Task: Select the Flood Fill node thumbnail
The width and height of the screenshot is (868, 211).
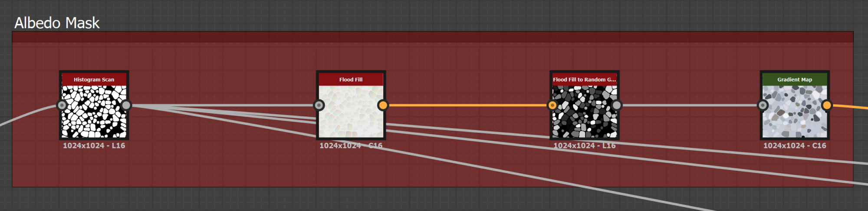Action: 351,112
